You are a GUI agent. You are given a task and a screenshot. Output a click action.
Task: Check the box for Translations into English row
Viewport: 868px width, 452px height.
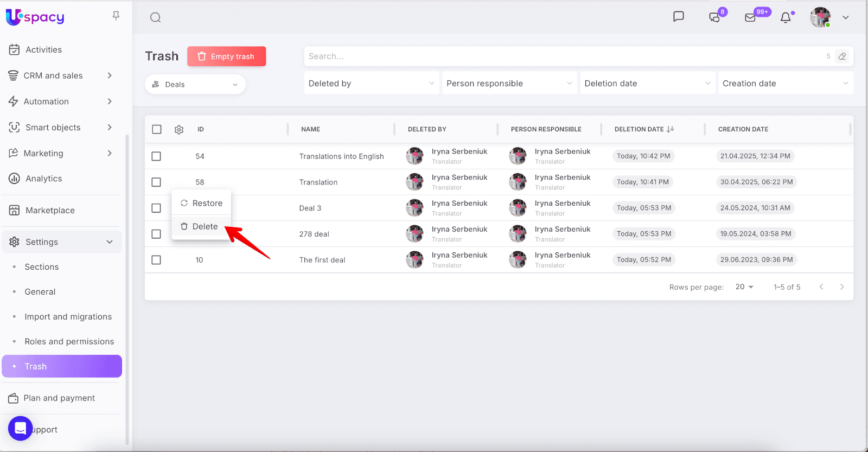156,156
